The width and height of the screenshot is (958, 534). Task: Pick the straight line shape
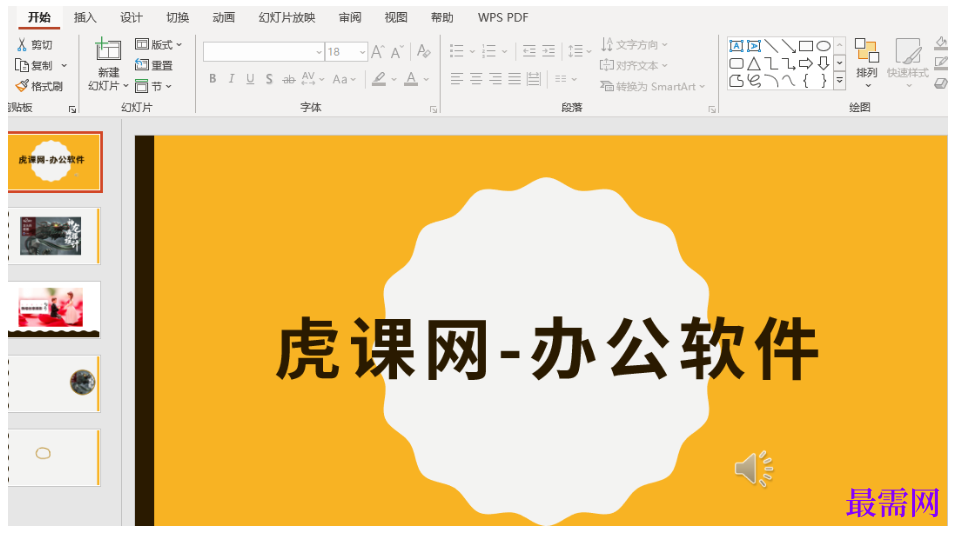[x=771, y=46]
